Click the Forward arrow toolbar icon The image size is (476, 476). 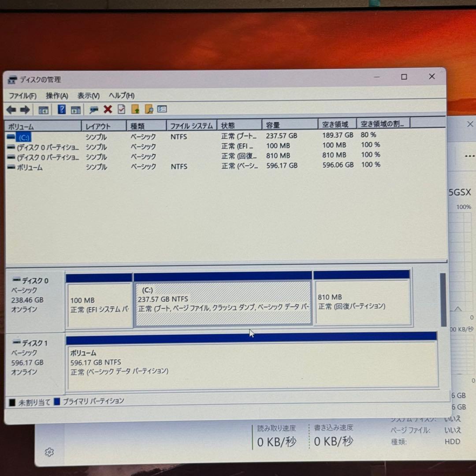(x=25, y=110)
